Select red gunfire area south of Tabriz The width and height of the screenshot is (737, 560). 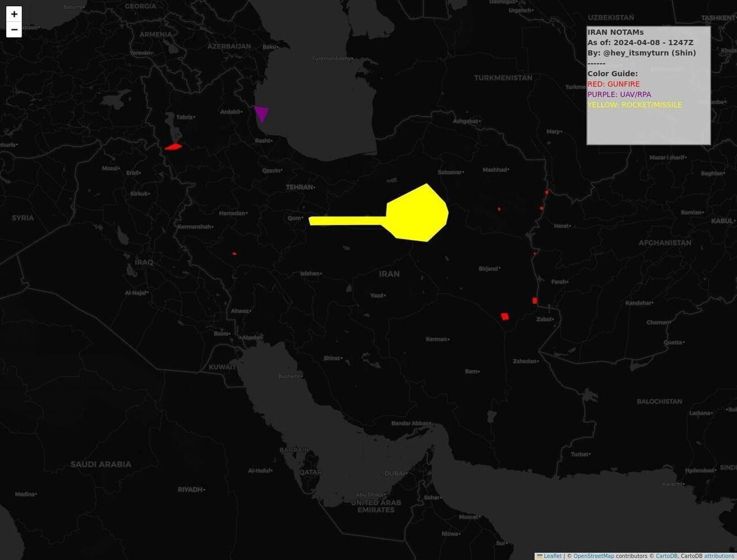click(x=173, y=147)
